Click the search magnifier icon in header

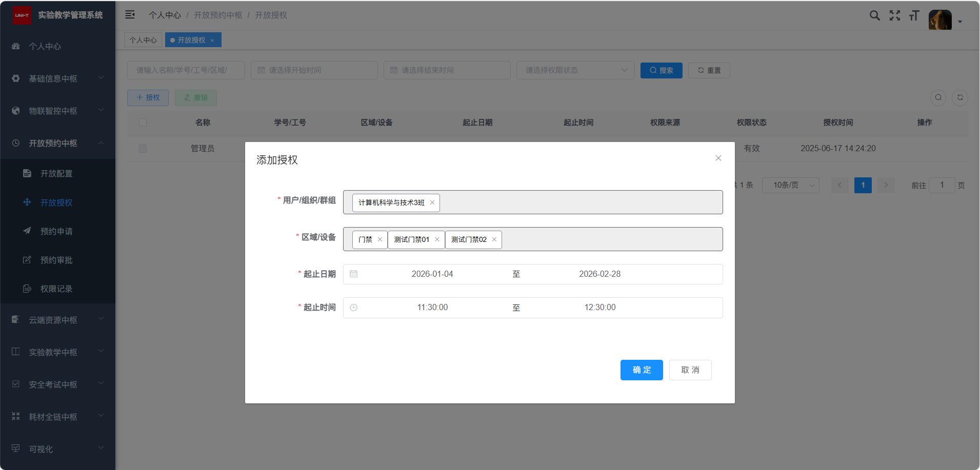[874, 15]
